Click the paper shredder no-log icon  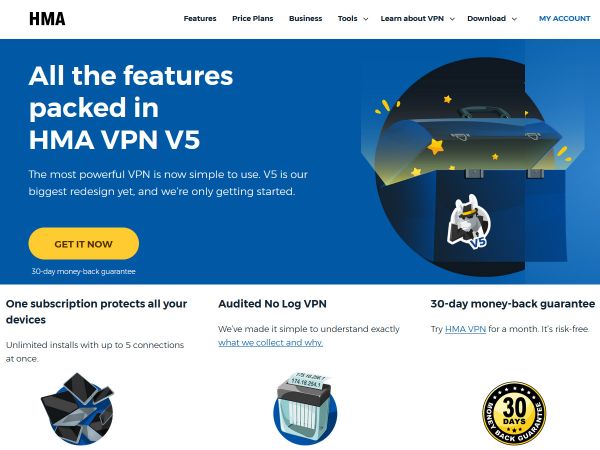[x=305, y=407]
